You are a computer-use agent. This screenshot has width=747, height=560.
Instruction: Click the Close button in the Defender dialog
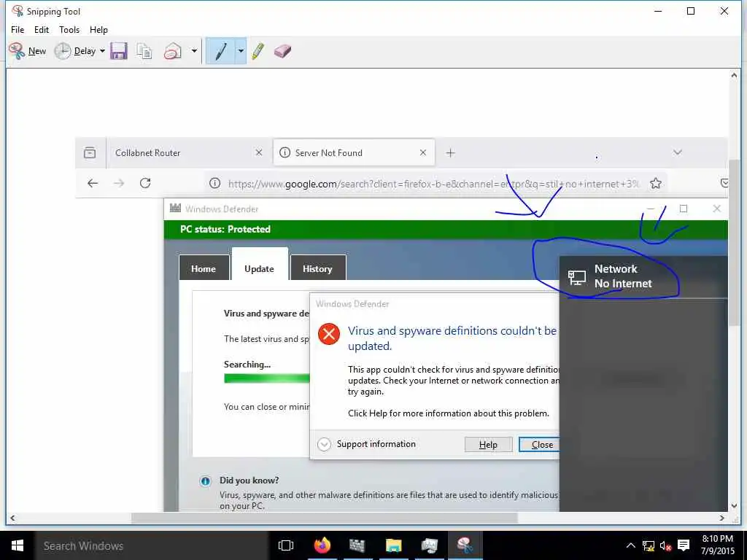(540, 444)
